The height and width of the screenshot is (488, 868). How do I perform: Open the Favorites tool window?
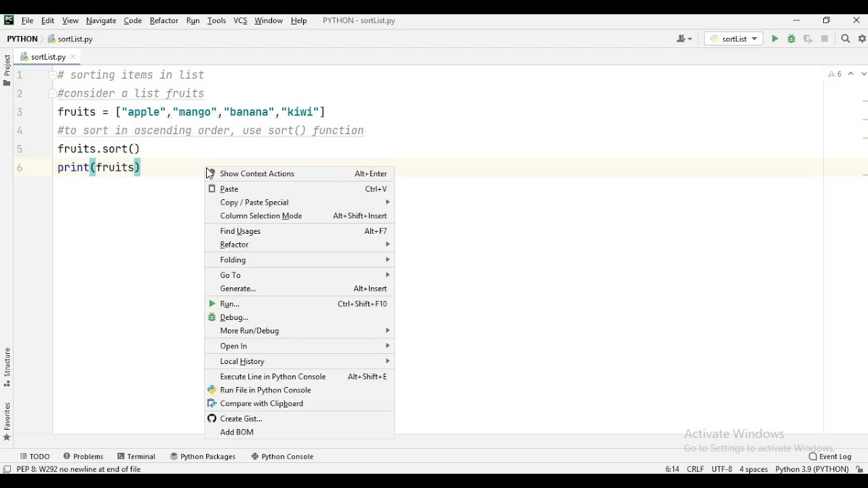[7, 422]
